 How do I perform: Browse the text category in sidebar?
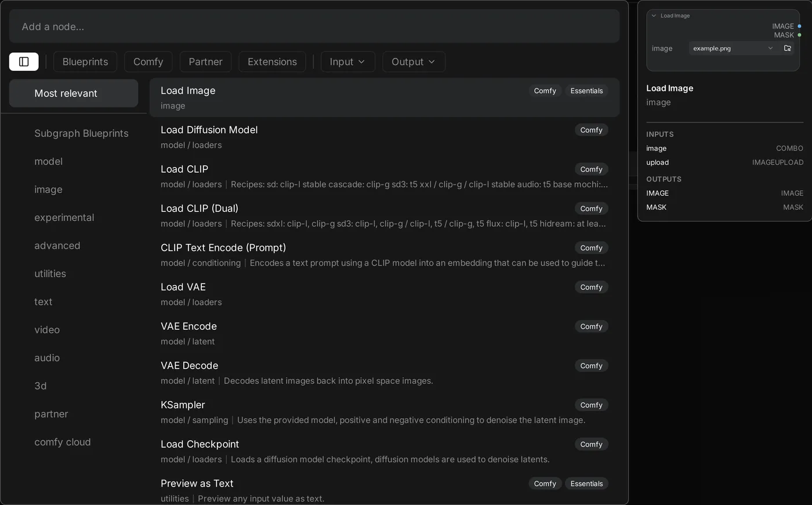(43, 301)
